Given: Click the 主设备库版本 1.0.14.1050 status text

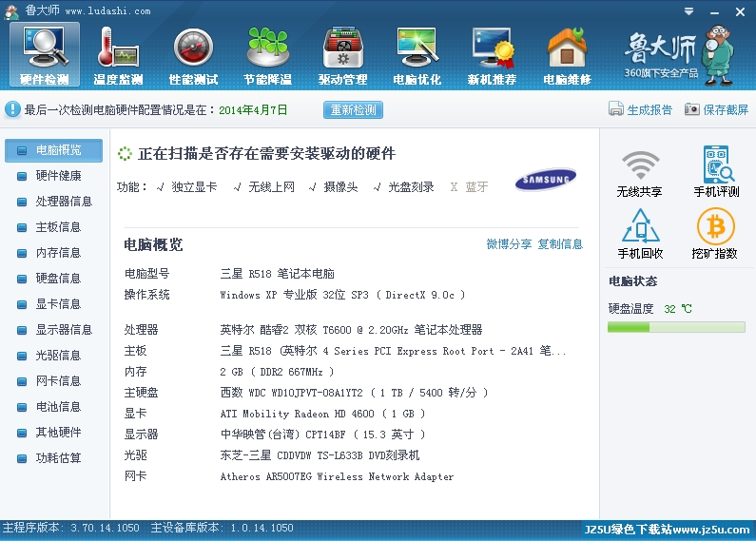Looking at the screenshot, I should tap(222, 528).
